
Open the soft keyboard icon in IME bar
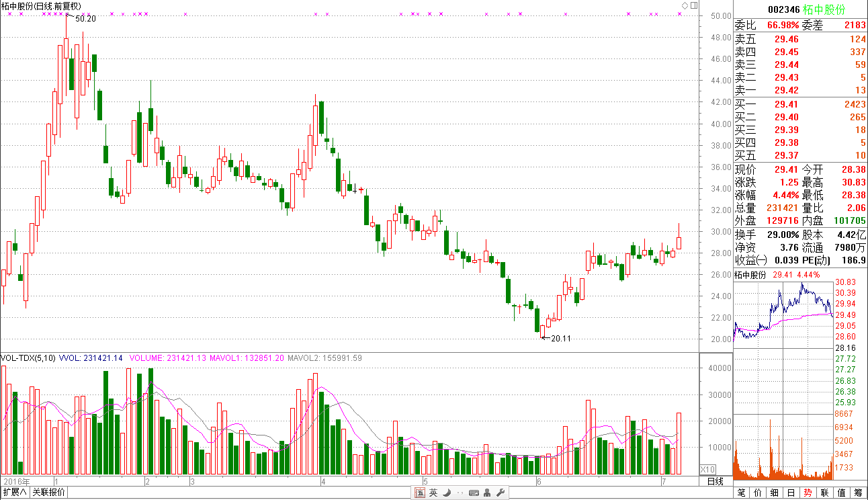pos(474,493)
